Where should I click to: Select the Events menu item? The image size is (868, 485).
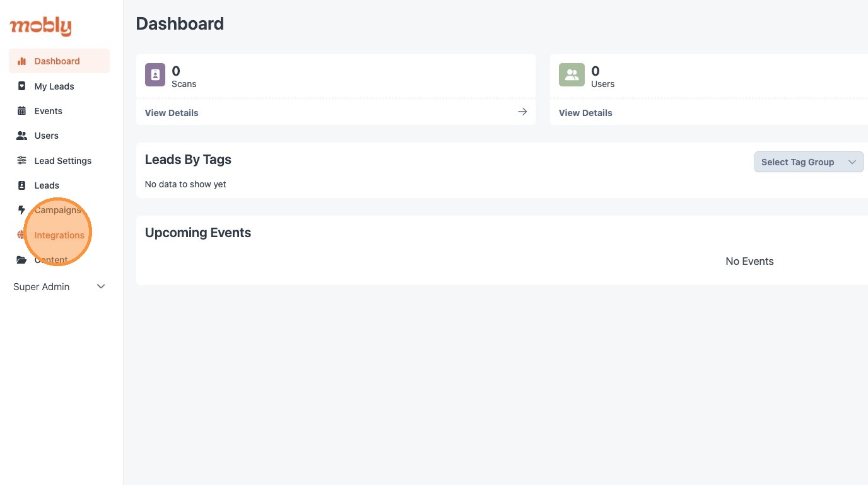tap(48, 111)
